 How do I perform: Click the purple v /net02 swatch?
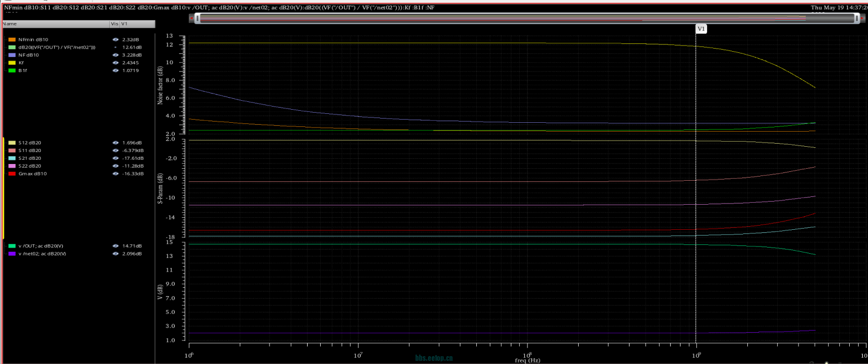pyautogui.click(x=12, y=254)
